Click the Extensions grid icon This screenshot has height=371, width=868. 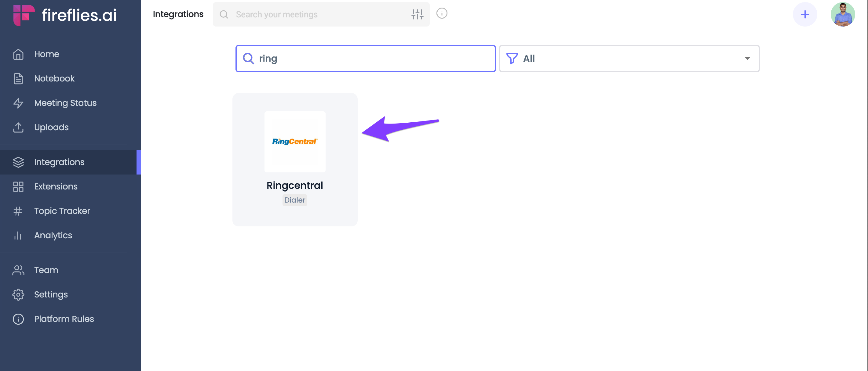(x=18, y=186)
